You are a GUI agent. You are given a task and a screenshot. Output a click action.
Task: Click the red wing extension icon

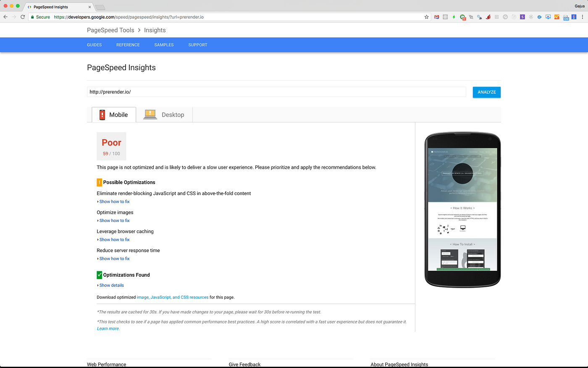click(x=488, y=17)
